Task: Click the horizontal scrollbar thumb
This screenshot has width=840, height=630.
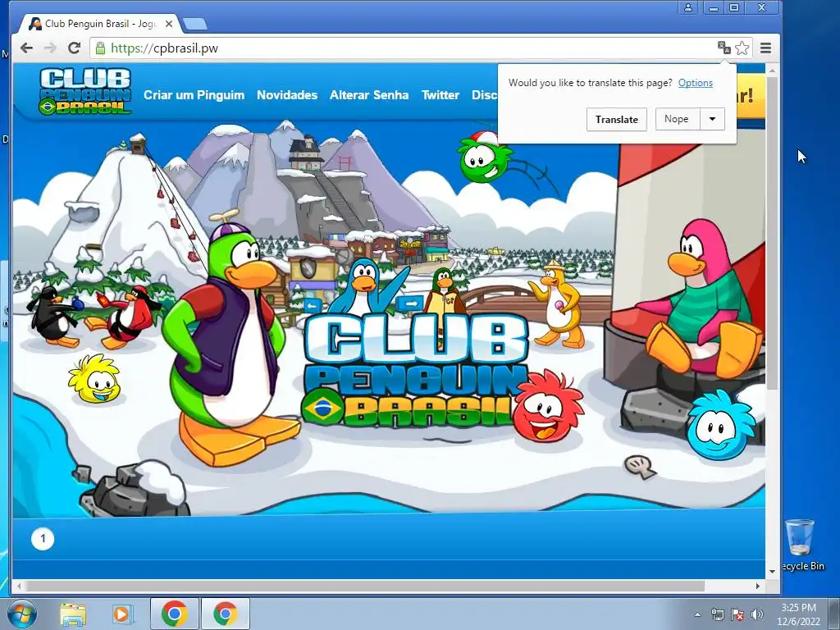Action: point(365,586)
